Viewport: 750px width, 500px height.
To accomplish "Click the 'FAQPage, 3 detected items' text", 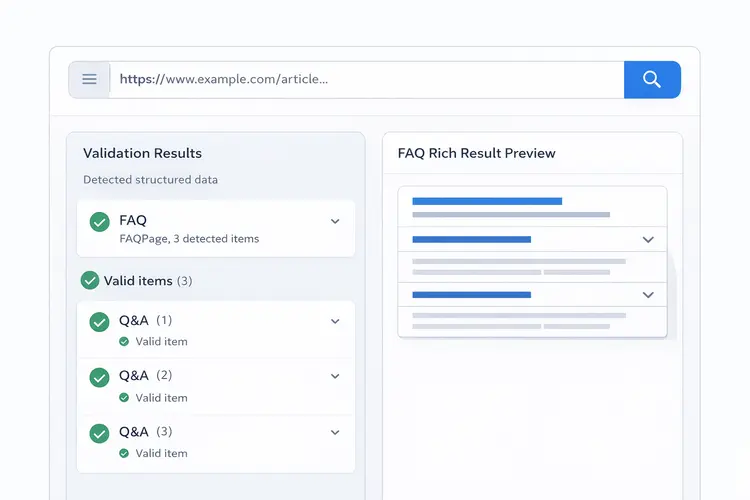I will [x=189, y=239].
